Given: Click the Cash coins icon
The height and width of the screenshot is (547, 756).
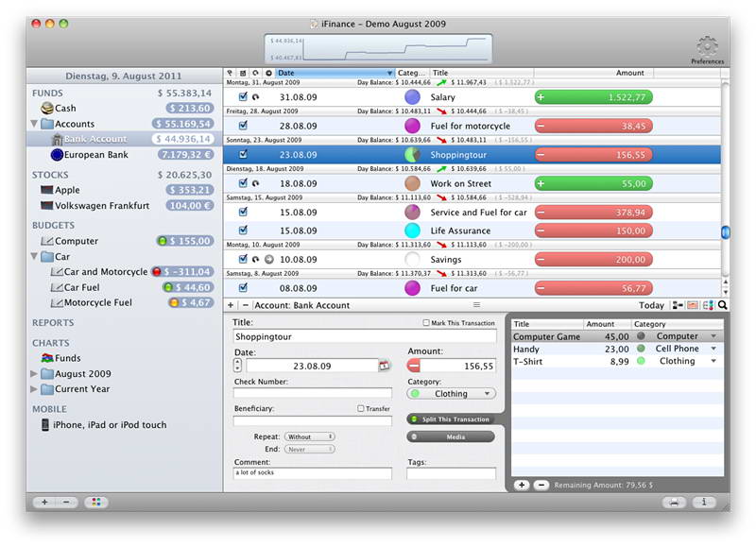Looking at the screenshot, I should (47, 108).
